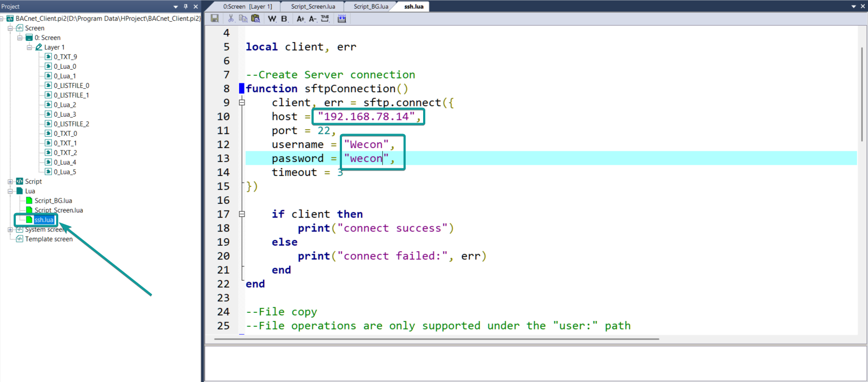868x382 pixels.
Task: Collapse the sftpConnection function fold marker
Action: coord(242,102)
